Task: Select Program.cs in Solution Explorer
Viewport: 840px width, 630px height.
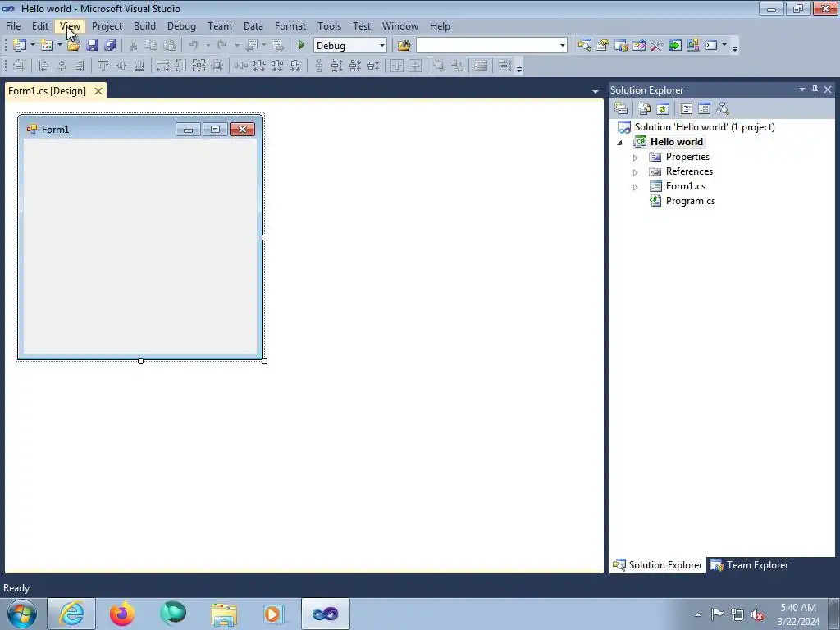Action: (690, 201)
